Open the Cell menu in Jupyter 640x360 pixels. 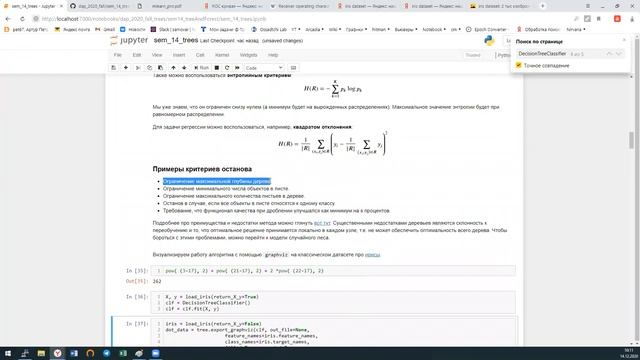(200, 55)
